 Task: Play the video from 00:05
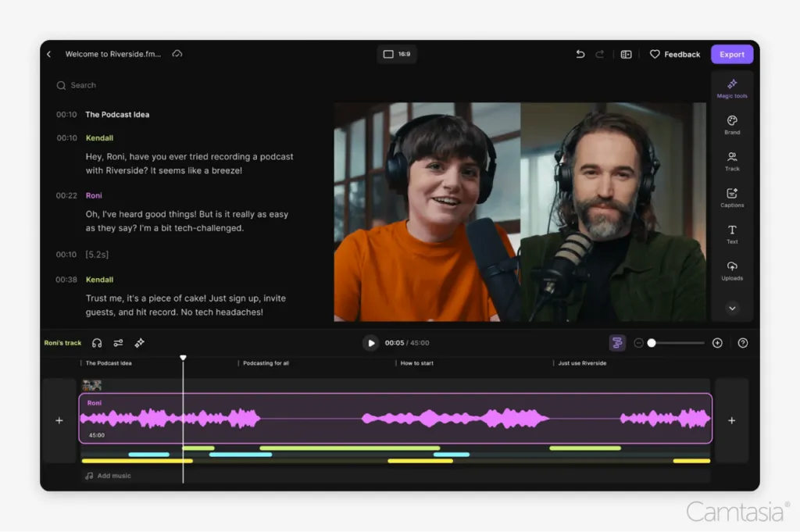pos(371,343)
